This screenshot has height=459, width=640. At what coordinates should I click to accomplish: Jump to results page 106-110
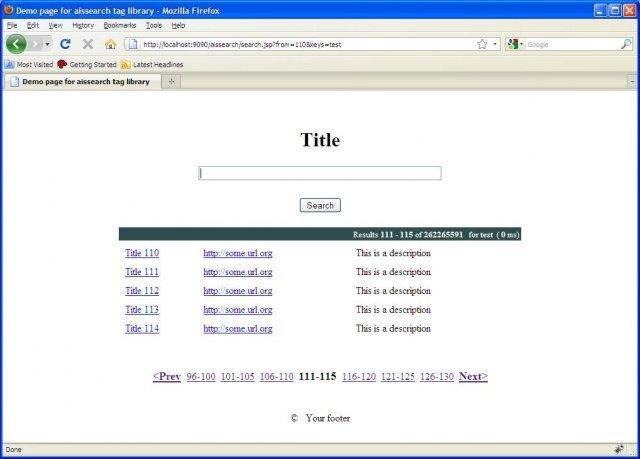(x=276, y=377)
